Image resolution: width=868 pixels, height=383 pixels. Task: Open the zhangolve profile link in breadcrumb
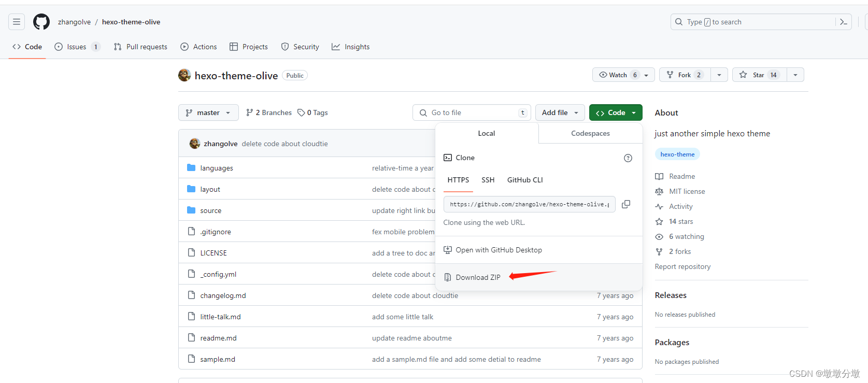[74, 22]
